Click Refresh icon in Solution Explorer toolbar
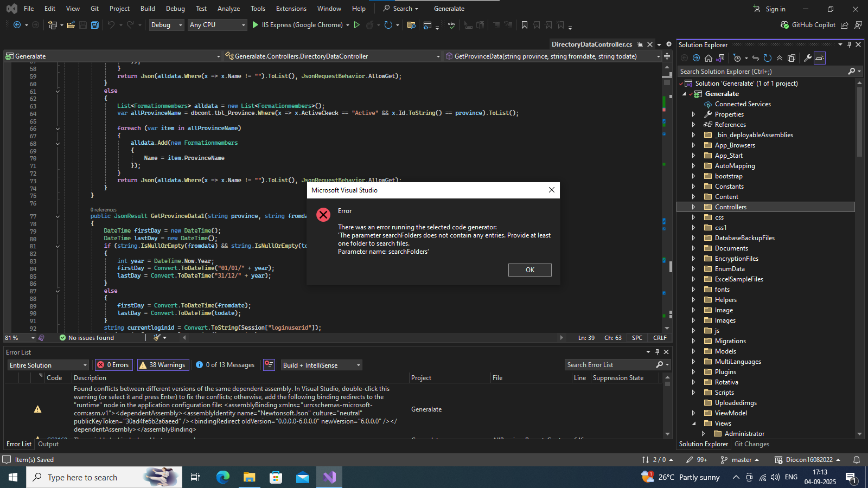 coord(768,58)
